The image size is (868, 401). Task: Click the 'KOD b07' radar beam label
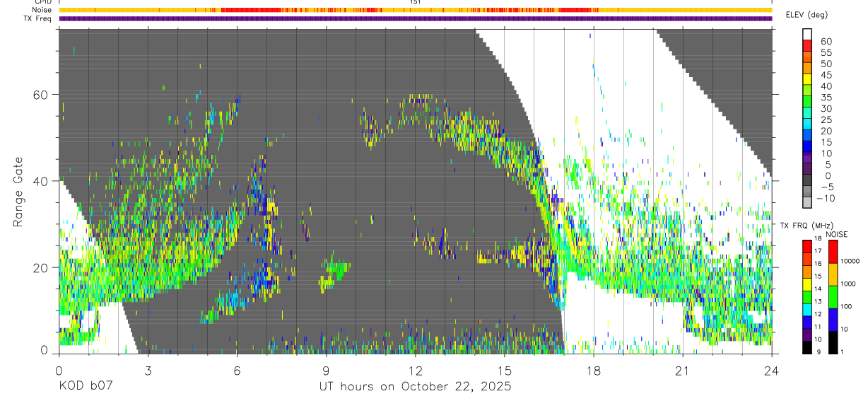pyautogui.click(x=86, y=386)
